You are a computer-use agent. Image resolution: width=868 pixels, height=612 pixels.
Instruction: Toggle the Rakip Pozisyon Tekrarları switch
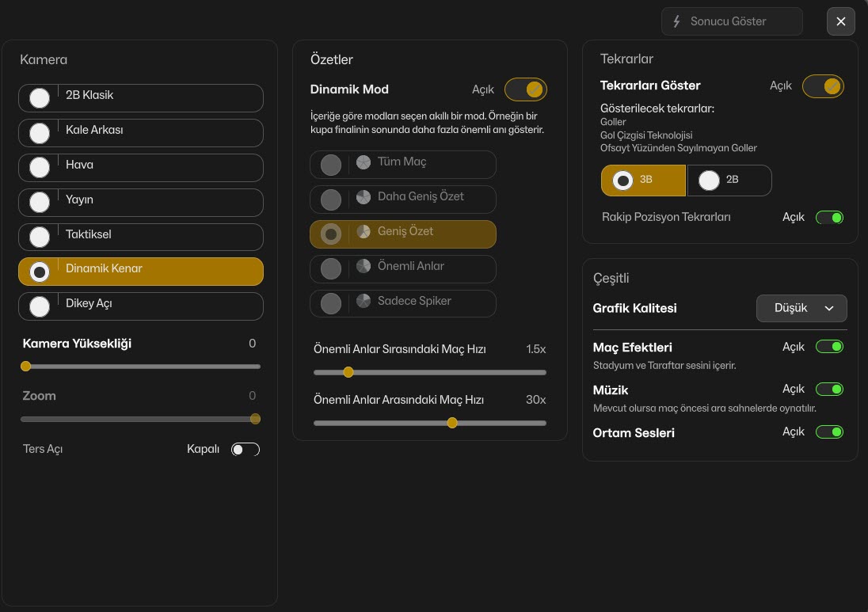829,217
